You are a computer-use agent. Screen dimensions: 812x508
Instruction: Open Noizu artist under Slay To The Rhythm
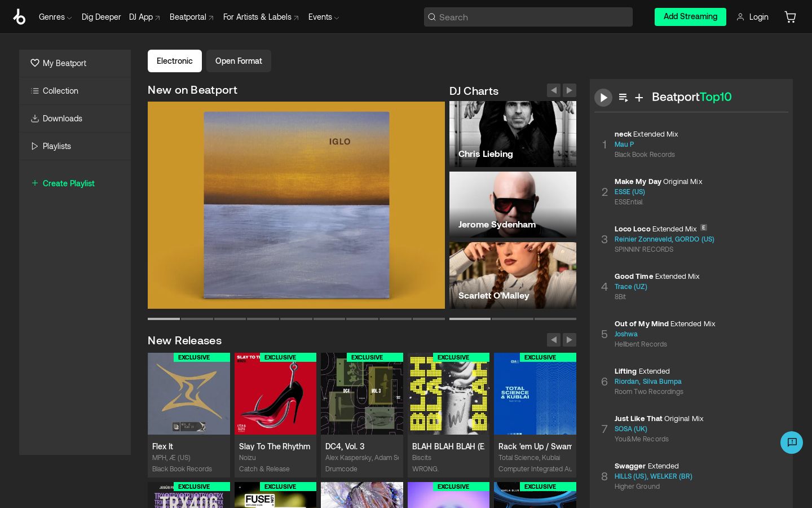[x=248, y=458]
